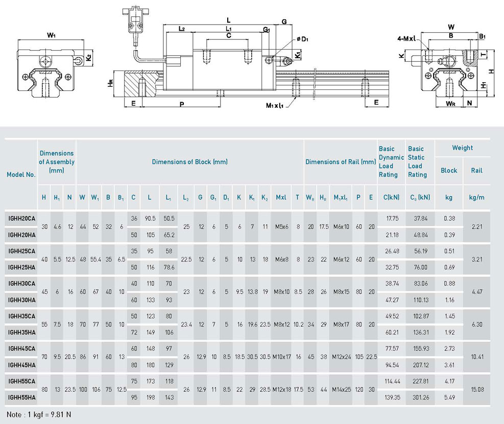
Task: Select the 26.48 dynamic load value
Action: [x=392, y=251]
